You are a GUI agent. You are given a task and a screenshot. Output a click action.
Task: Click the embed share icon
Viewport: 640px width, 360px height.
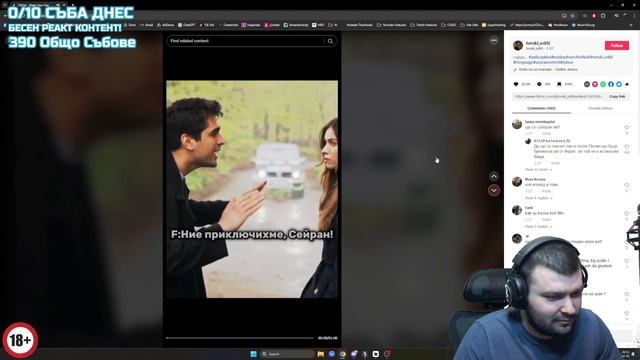point(587,84)
